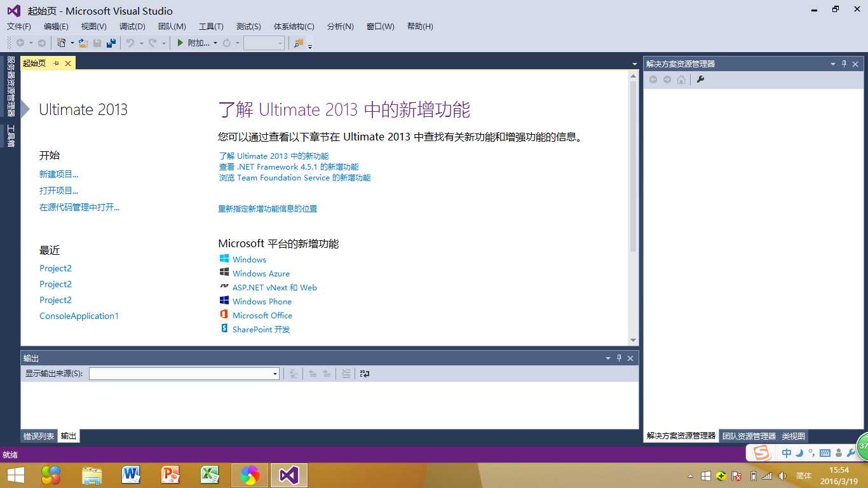The height and width of the screenshot is (488, 868).
Task: Click the Navigate Forward toolbar icon
Action: click(x=41, y=43)
